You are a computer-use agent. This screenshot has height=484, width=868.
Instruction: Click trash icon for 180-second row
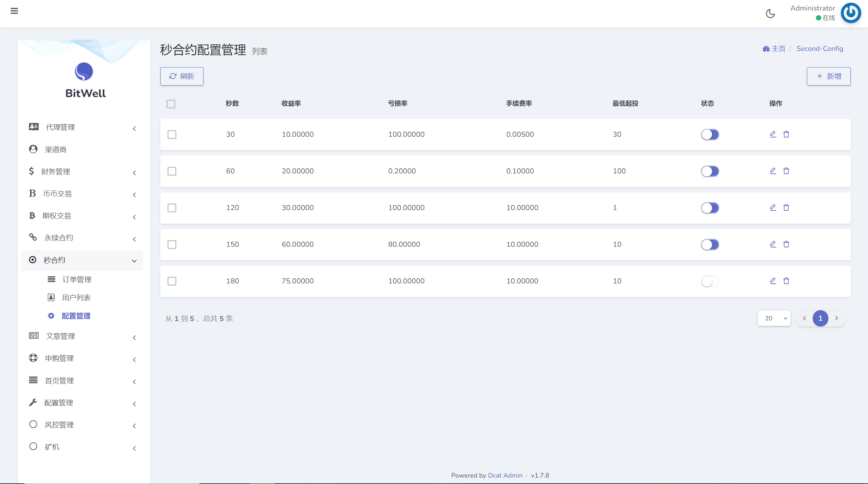click(786, 281)
